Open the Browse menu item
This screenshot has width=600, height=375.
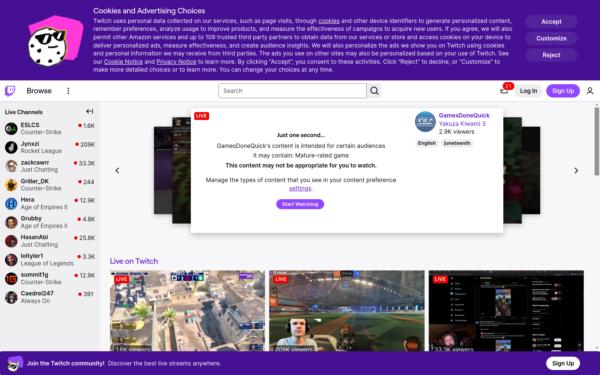[39, 91]
